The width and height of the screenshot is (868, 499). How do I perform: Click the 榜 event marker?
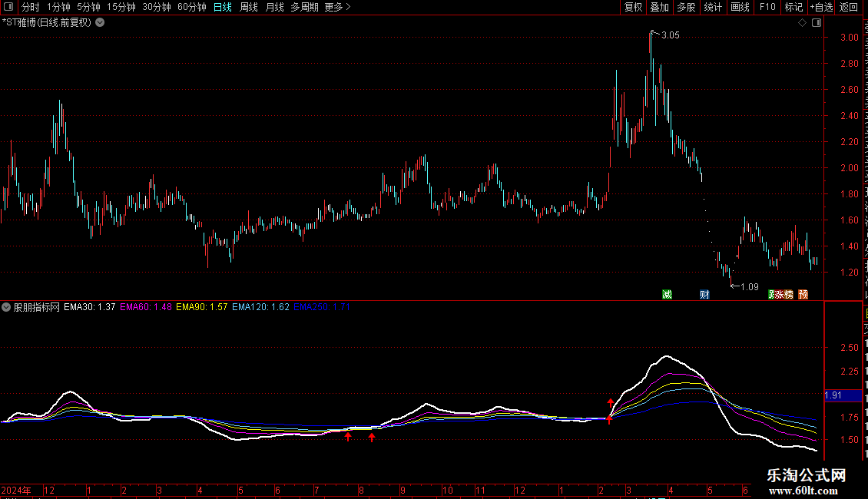coord(789,294)
